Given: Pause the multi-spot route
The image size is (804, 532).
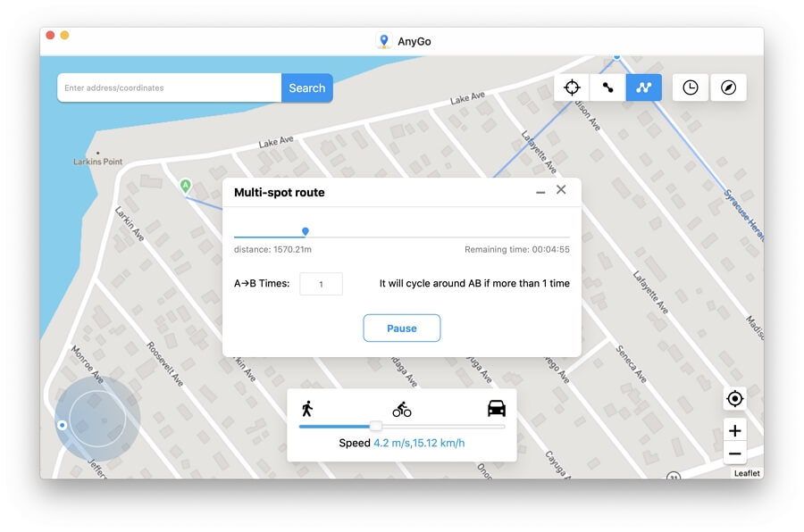Looking at the screenshot, I should tap(401, 328).
